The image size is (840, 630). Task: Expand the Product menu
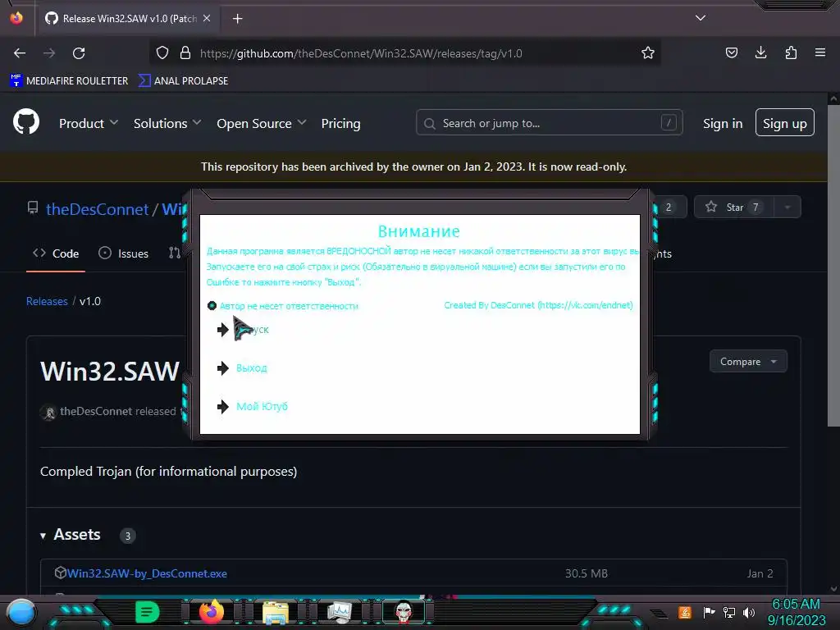(x=89, y=123)
